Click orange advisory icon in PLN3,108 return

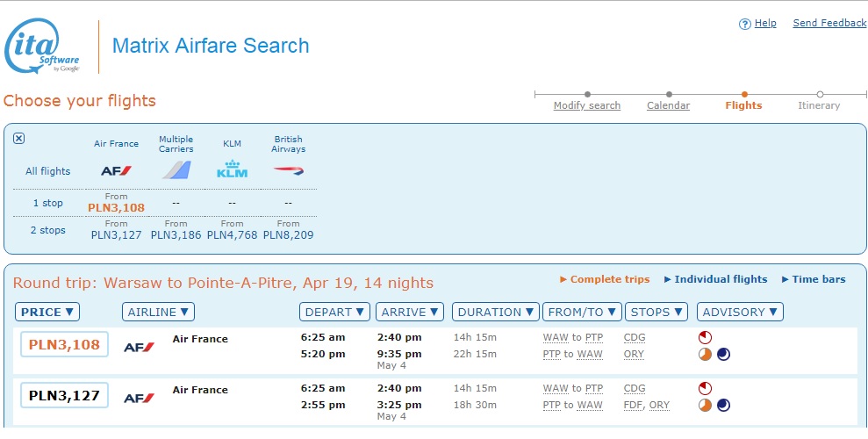pyautogui.click(x=705, y=355)
